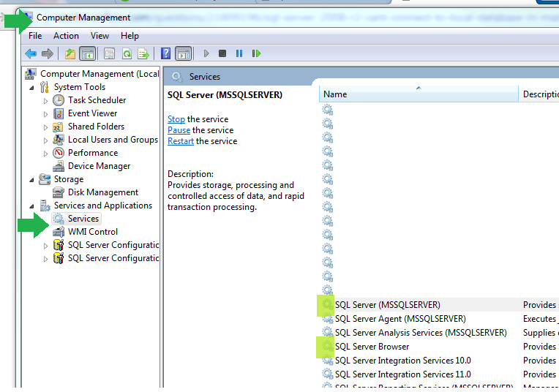Click the Restart the service link
Viewport: 559px width, 392px height.
pyautogui.click(x=180, y=141)
